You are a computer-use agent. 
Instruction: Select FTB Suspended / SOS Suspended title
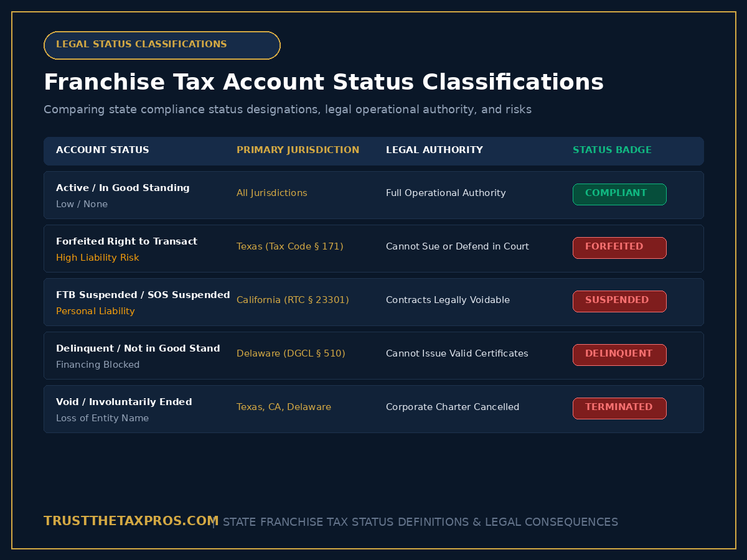coord(143,295)
